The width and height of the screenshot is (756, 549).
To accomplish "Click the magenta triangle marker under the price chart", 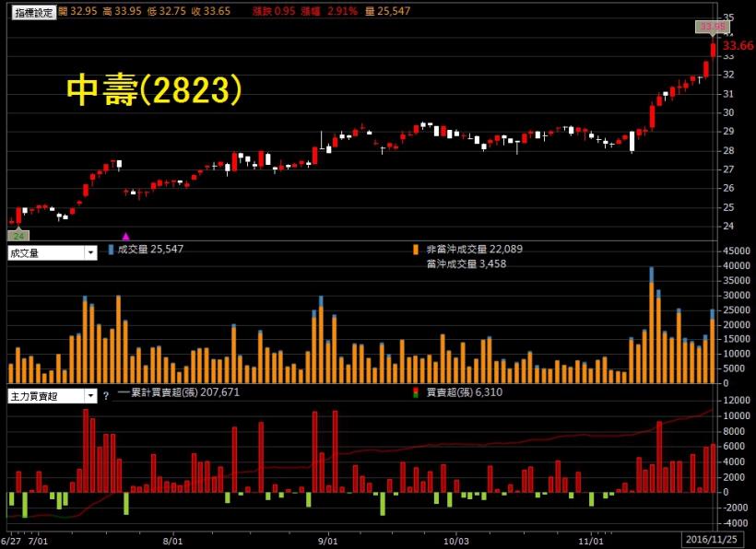I will pos(125,236).
